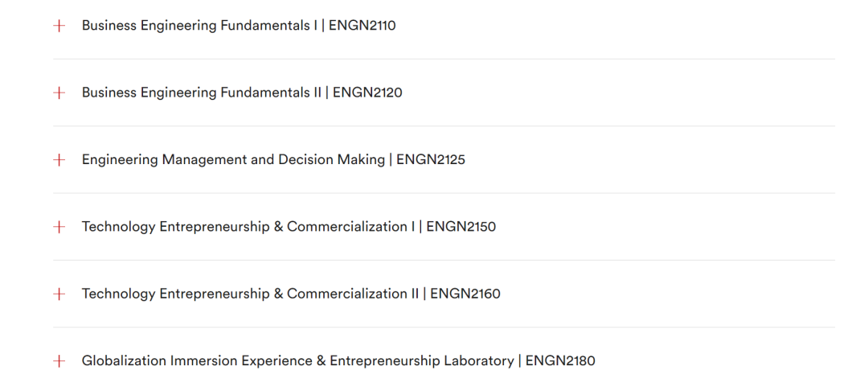Click the plus icon next to ENGN2120 course

(x=59, y=93)
